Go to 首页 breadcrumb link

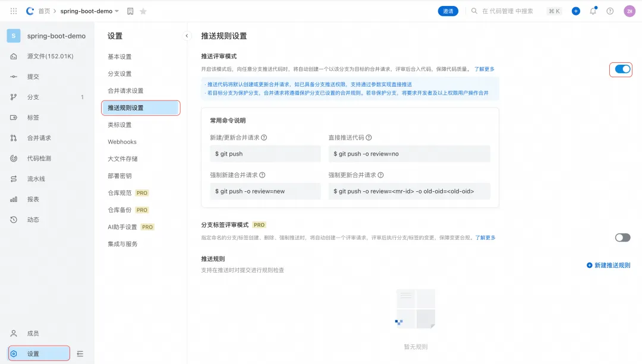point(44,11)
